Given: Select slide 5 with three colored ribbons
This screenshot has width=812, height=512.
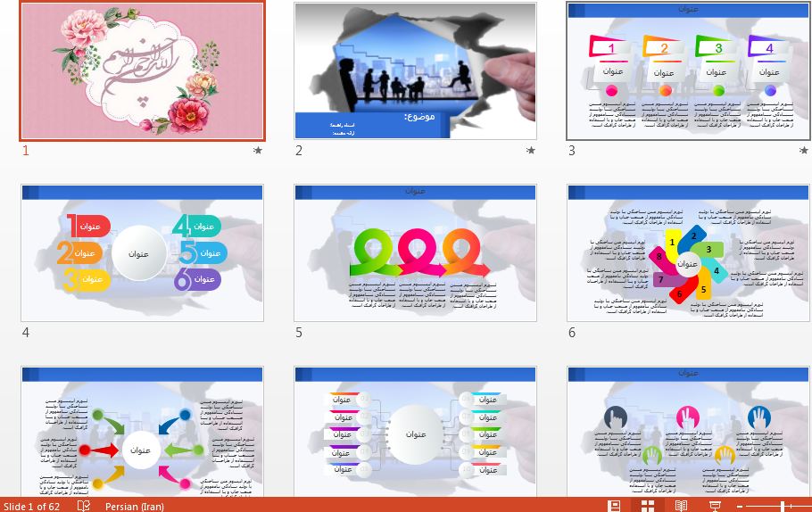Looking at the screenshot, I should [x=415, y=253].
